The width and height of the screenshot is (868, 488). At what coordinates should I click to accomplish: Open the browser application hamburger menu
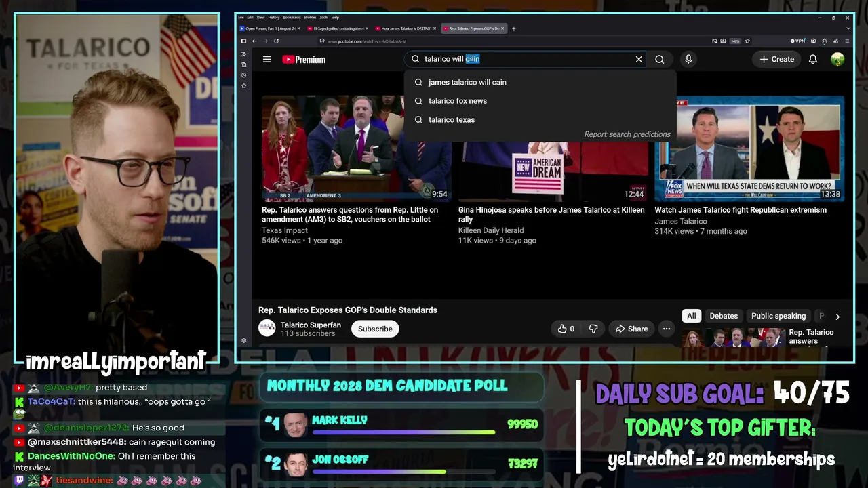click(846, 41)
